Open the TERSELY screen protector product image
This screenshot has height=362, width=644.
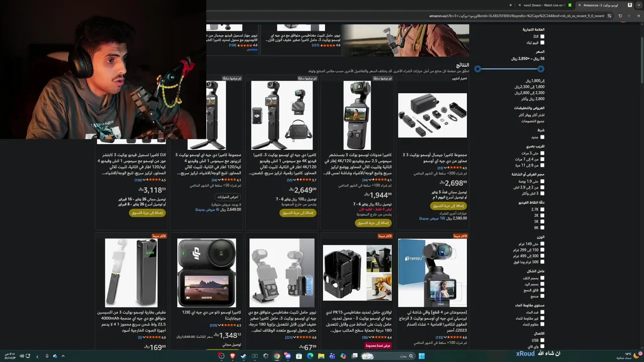click(x=432, y=273)
